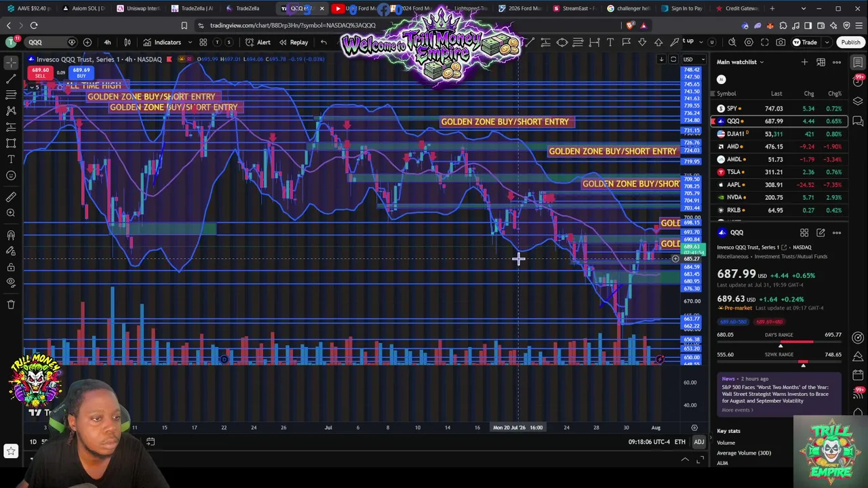Open the S&P 500 news headline card
Image resolution: width=868 pixels, height=488 pixels.
(778, 394)
